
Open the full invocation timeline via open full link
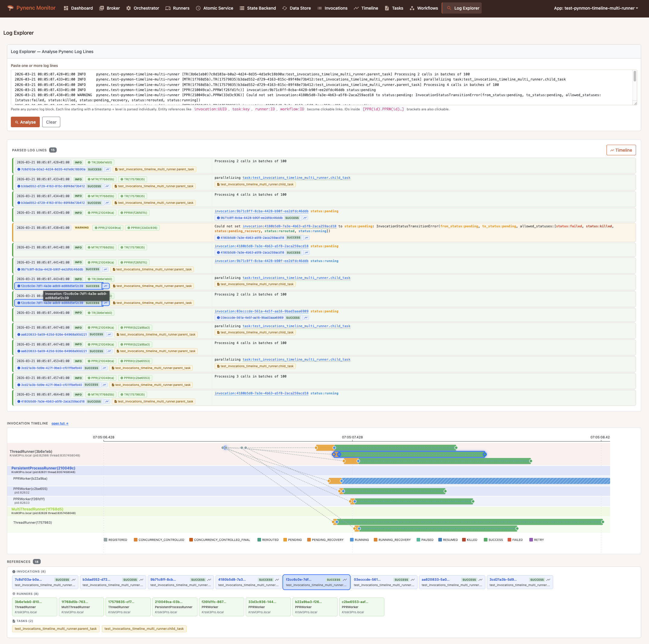pyautogui.click(x=60, y=423)
